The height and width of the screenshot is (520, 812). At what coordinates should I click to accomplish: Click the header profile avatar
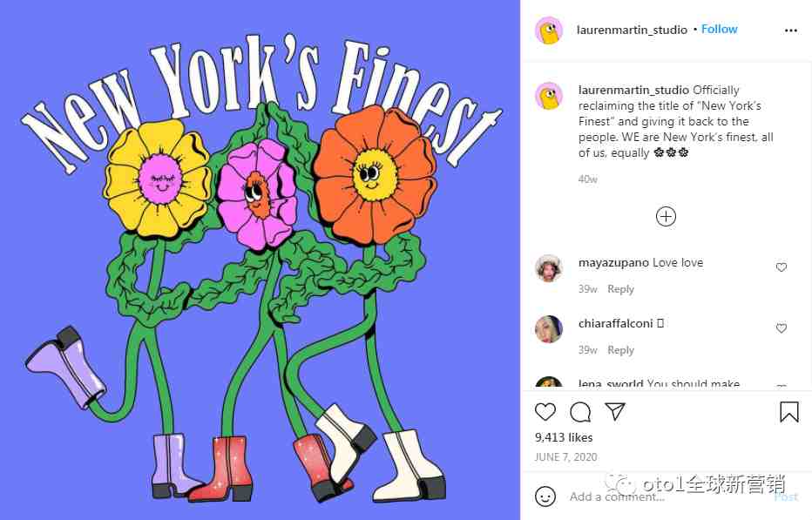(x=549, y=30)
